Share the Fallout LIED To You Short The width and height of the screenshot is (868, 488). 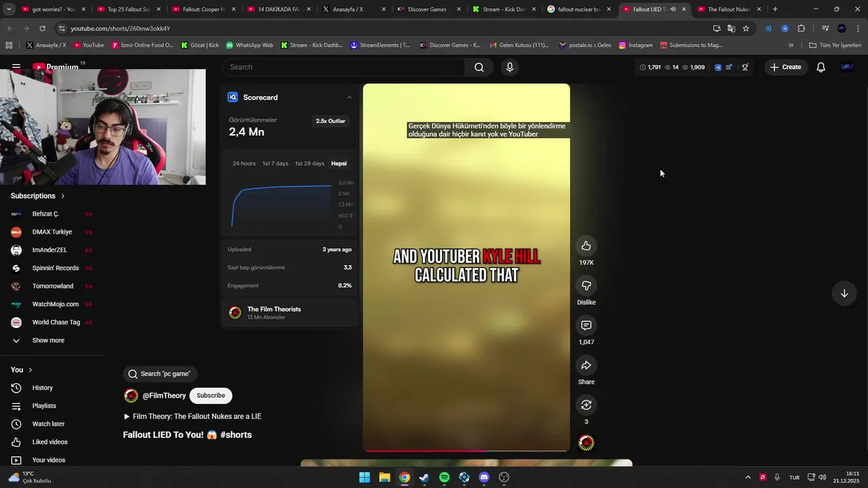(586, 365)
